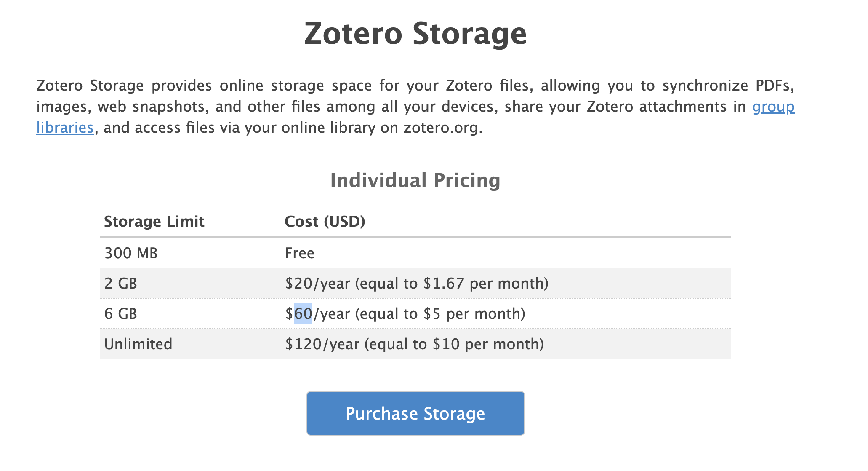
Task: Click the Free cost cell
Action: click(299, 253)
